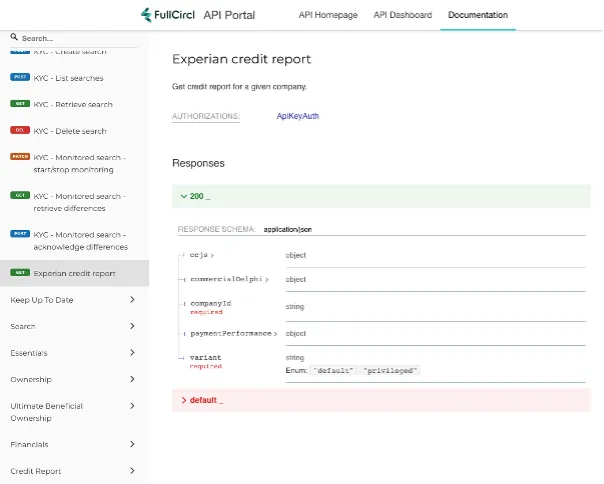
Task: Click the application/json schema type
Action: [x=288, y=230]
